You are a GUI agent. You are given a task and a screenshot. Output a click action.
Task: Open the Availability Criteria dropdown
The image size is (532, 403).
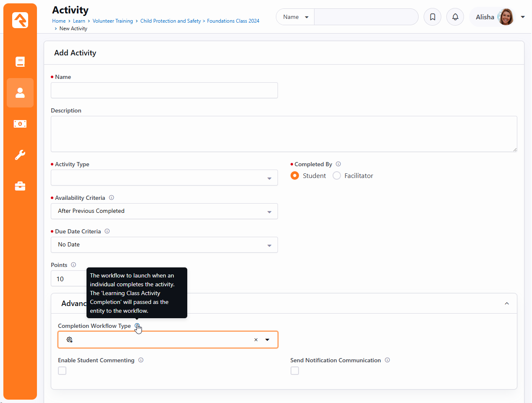pyautogui.click(x=164, y=211)
